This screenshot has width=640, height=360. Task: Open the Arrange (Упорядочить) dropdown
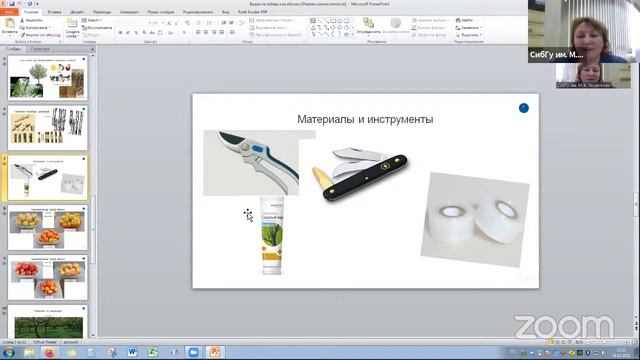coord(369,26)
